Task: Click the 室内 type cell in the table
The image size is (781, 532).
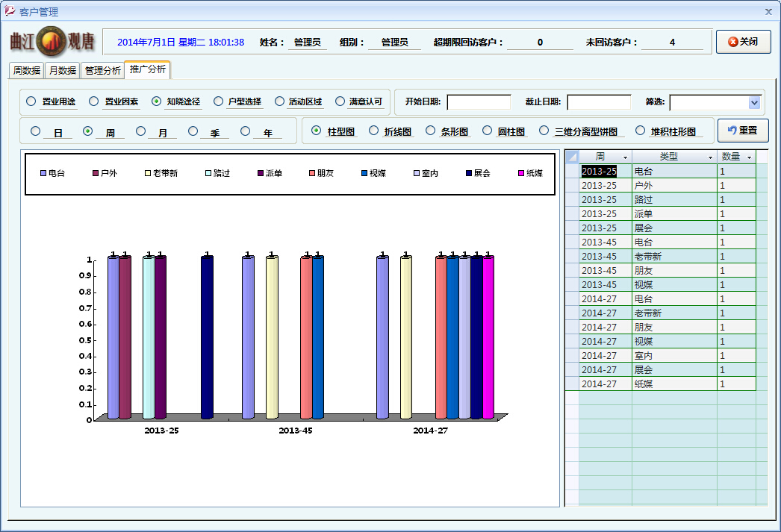Action: 674,356
